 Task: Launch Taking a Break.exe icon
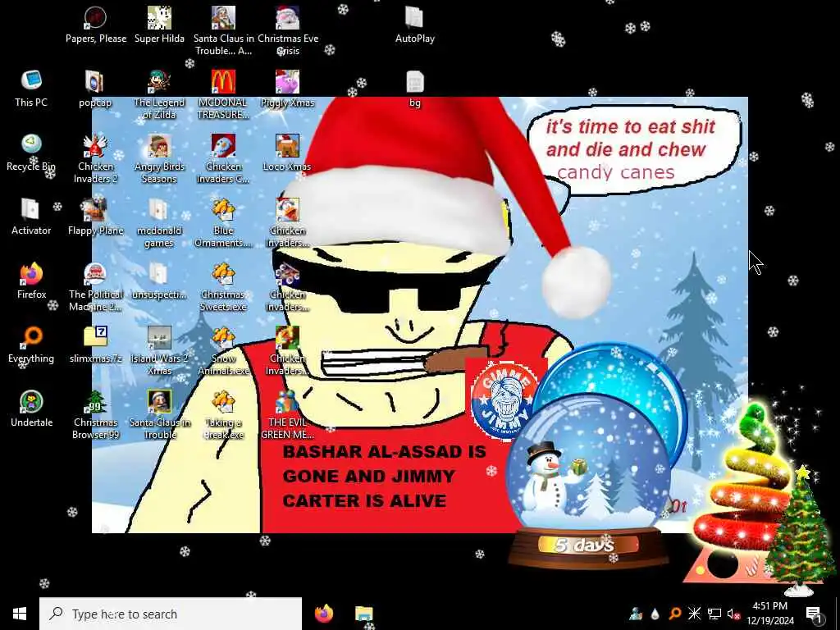click(223, 414)
